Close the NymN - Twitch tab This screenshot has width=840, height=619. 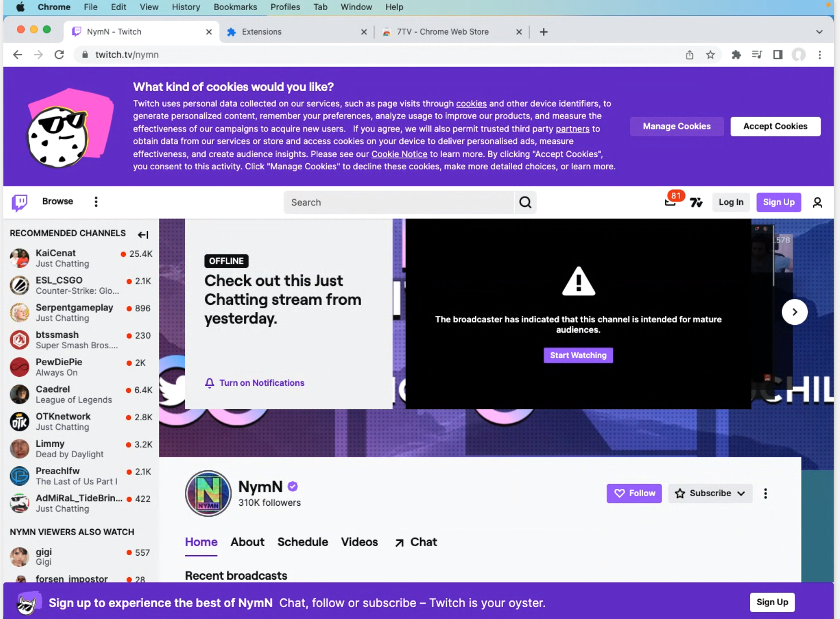[209, 32]
